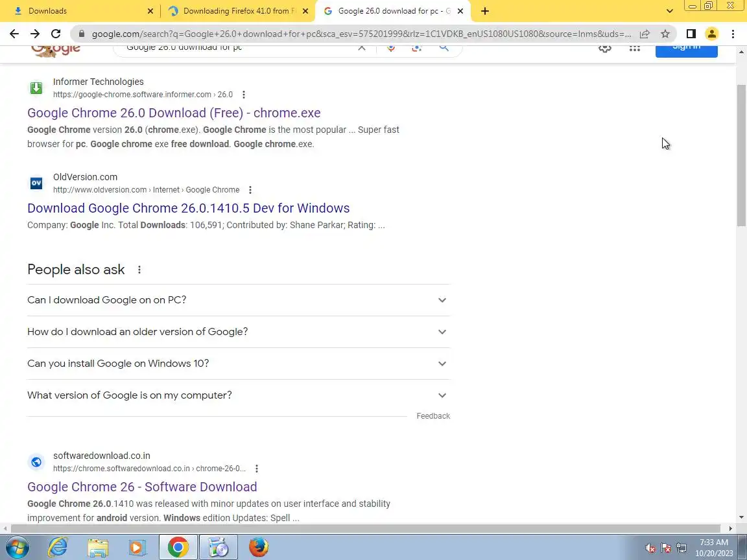This screenshot has height=560, width=747.
Task: Click the network status tray icon
Action: point(682,548)
